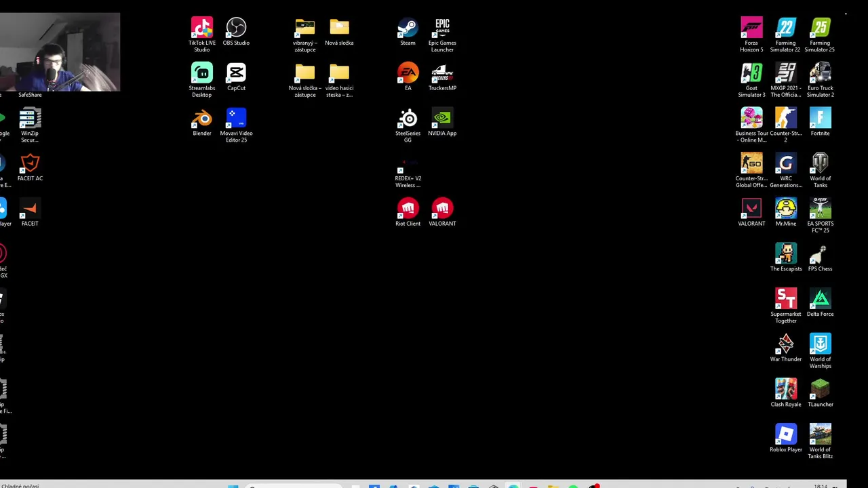The image size is (868, 488).
Task: Open the Nová složka folder
Action: 339,28
